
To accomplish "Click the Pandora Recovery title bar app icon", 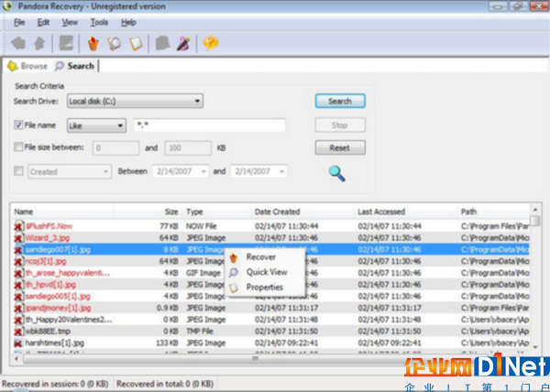I will point(7,6).
